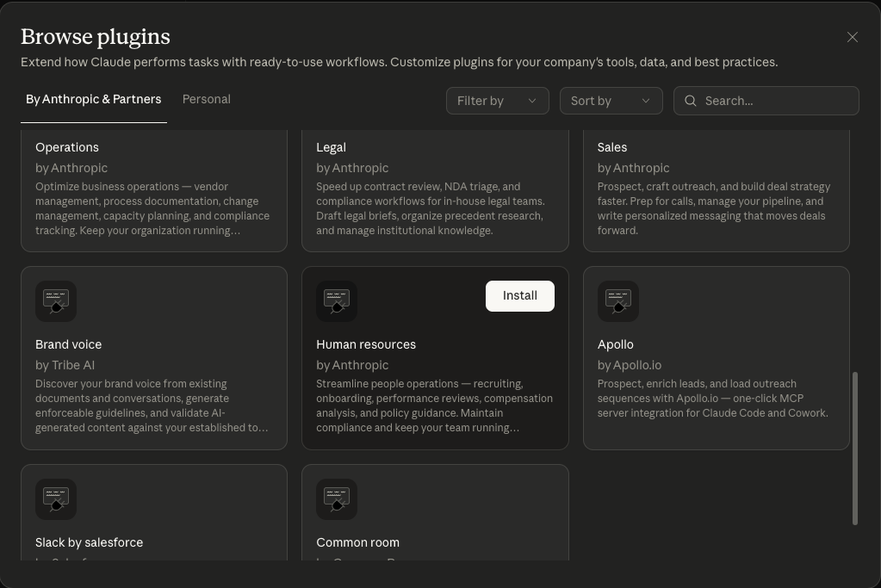
Task: Click 'by Anthropic' under Human resources
Action: [352, 365]
